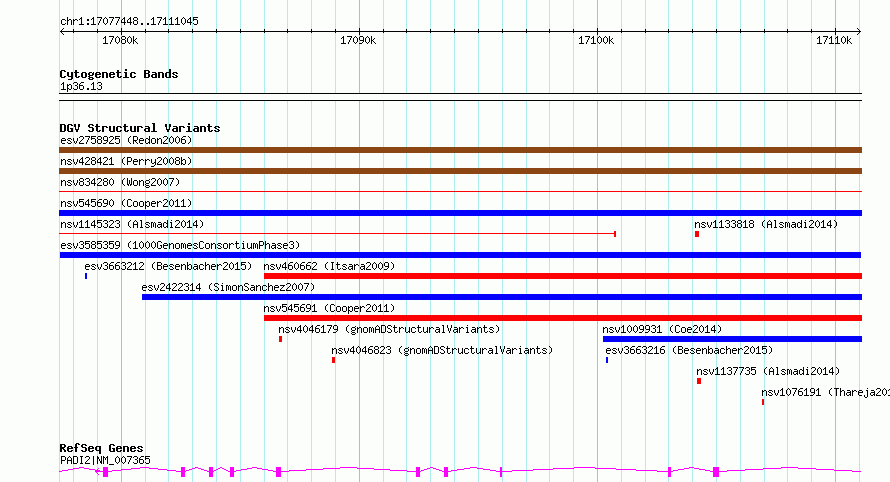Select the nsv1009931 (Coe2014) blue bar
This screenshot has height=482, width=890.
[x=732, y=339]
